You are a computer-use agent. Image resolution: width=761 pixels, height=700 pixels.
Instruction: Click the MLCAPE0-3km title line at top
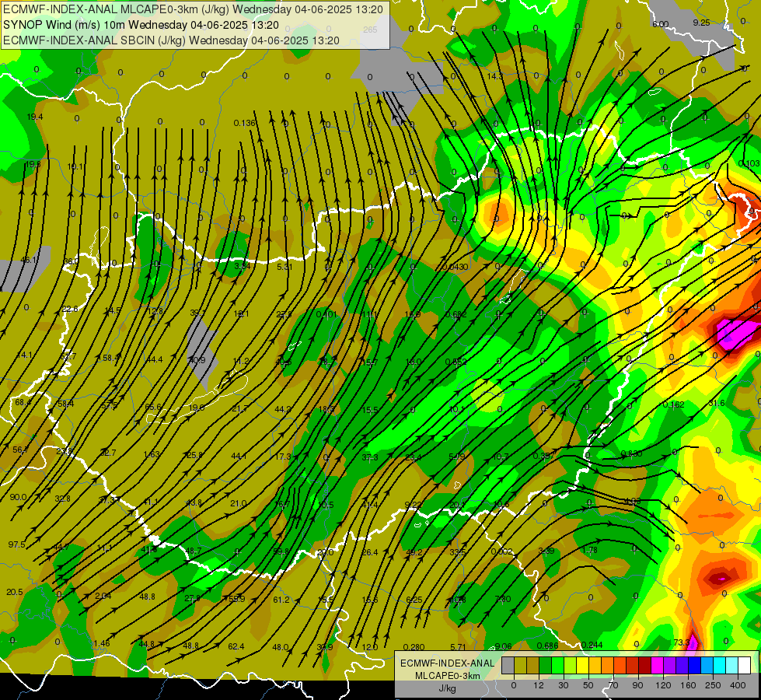[193, 9]
